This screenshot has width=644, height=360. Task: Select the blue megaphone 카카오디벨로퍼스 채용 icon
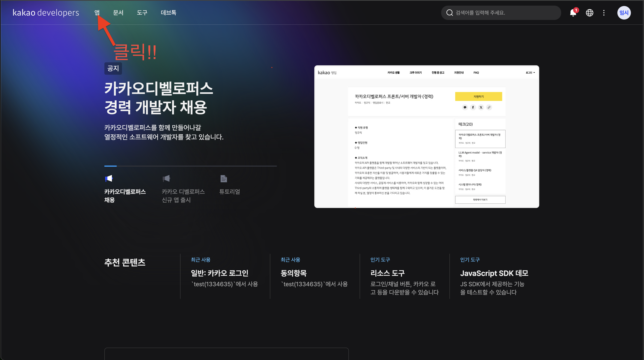tap(109, 178)
